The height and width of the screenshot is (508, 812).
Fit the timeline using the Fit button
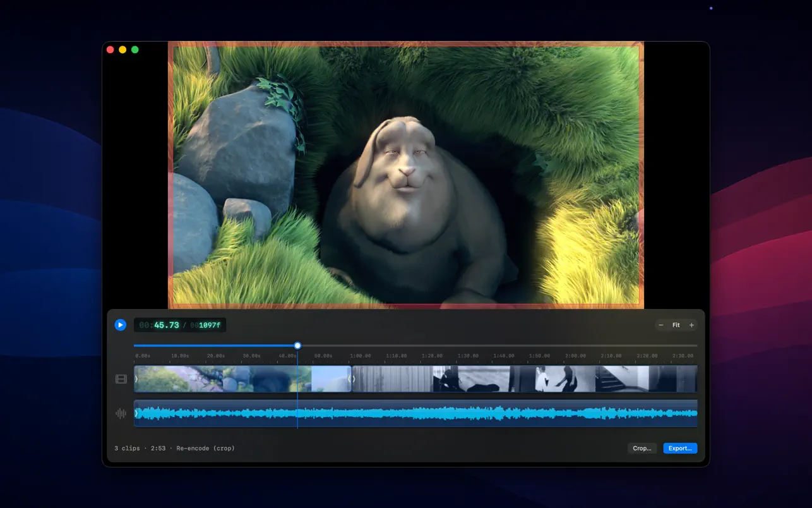tap(676, 325)
